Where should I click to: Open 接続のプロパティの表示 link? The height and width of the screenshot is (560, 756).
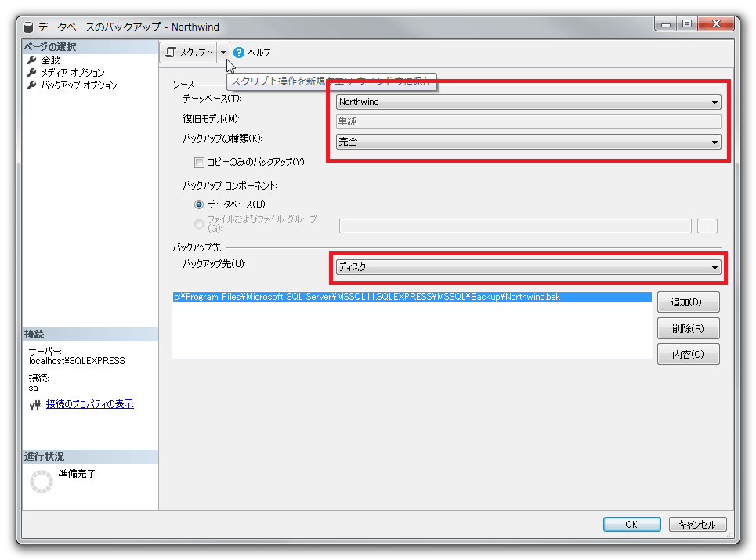coord(89,404)
